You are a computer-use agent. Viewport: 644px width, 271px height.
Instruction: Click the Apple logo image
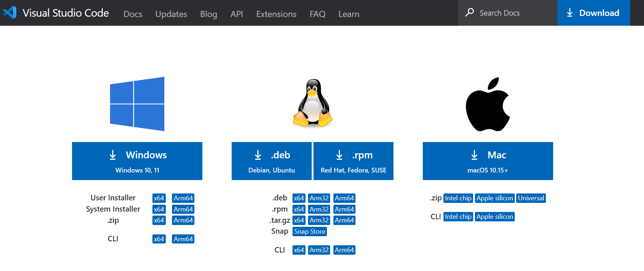488,104
